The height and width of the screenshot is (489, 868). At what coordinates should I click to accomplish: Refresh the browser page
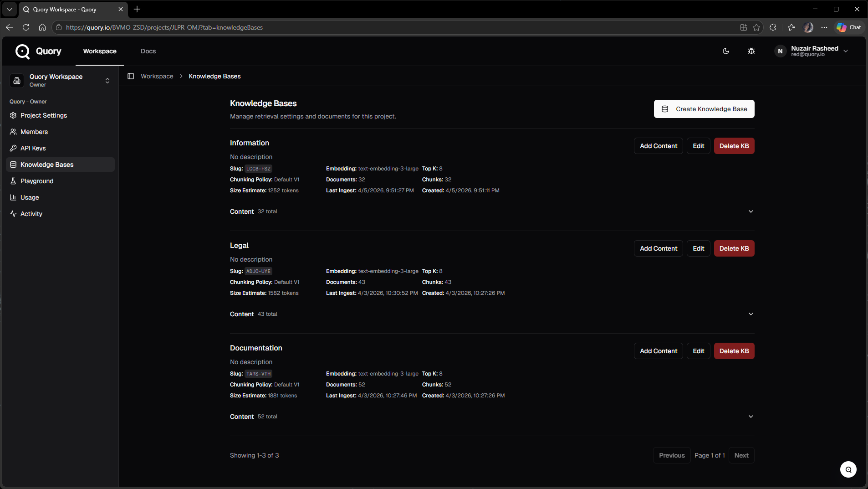coord(26,27)
